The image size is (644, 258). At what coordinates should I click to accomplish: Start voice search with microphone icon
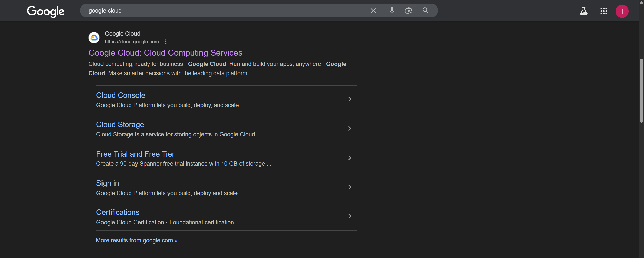[392, 11]
